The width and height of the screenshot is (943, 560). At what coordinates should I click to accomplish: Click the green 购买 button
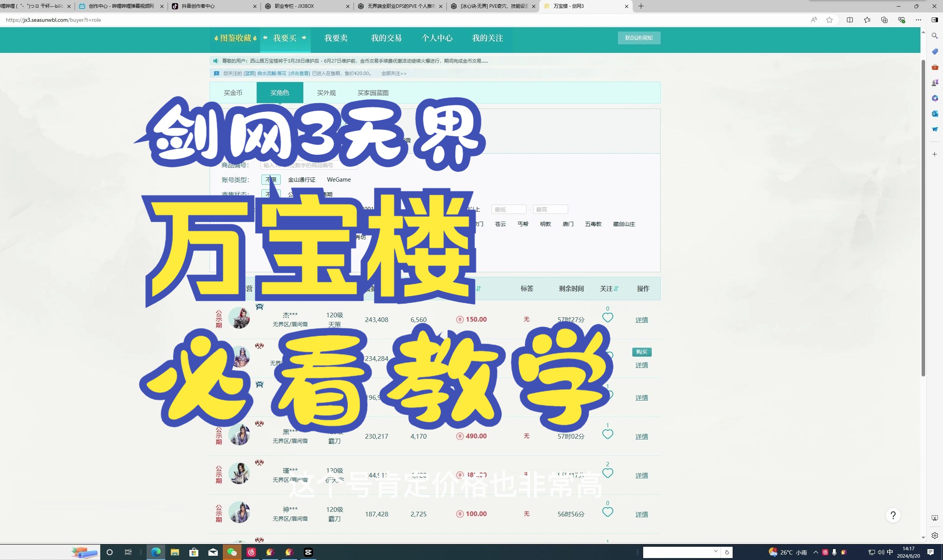tap(642, 352)
